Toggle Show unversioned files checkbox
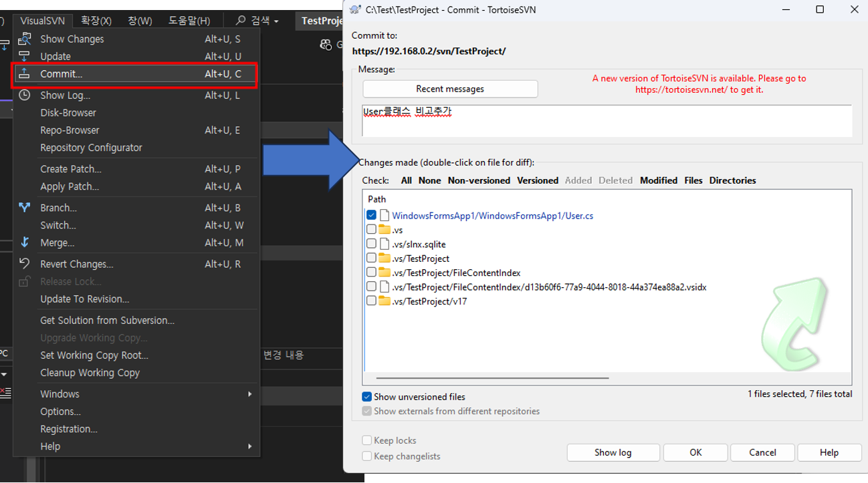868x483 pixels. [366, 397]
